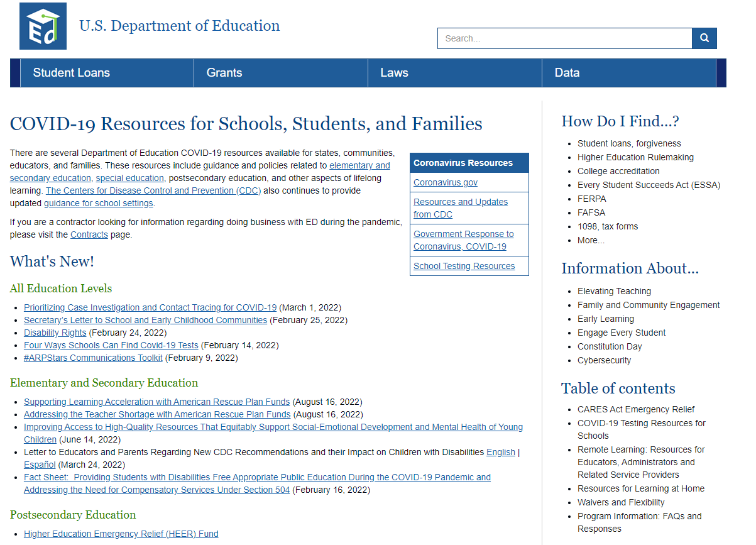
Task: Select College accreditation sidebar item
Action: tap(618, 171)
